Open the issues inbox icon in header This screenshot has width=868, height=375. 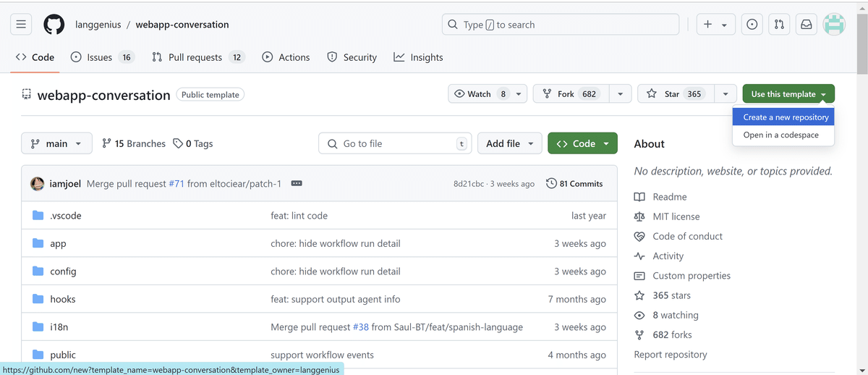pos(752,25)
